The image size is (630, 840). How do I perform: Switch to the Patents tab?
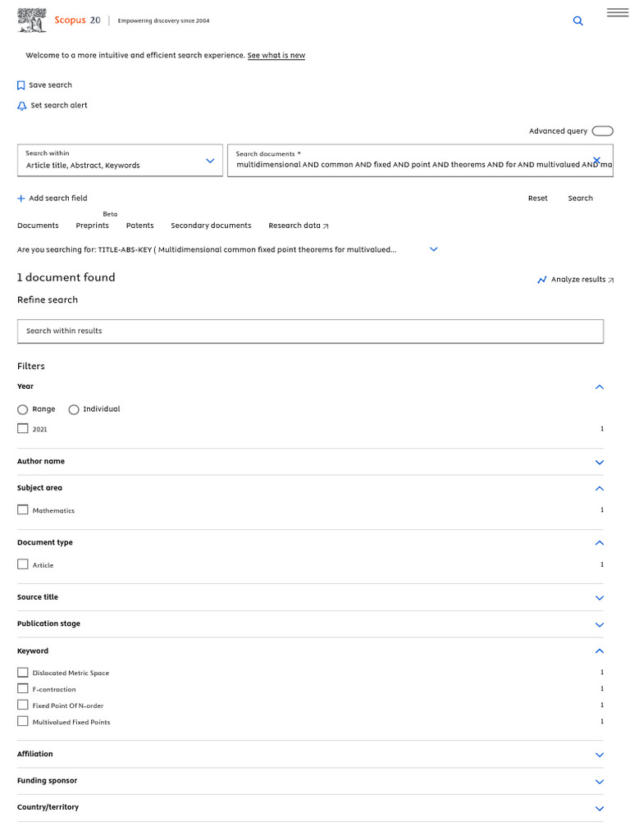point(139,226)
